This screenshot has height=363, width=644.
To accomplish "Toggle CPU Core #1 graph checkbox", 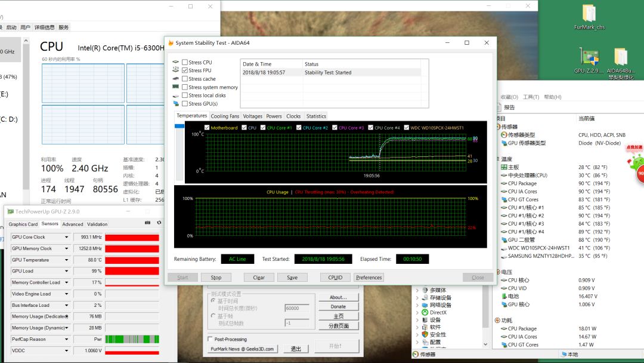I will [x=263, y=127].
